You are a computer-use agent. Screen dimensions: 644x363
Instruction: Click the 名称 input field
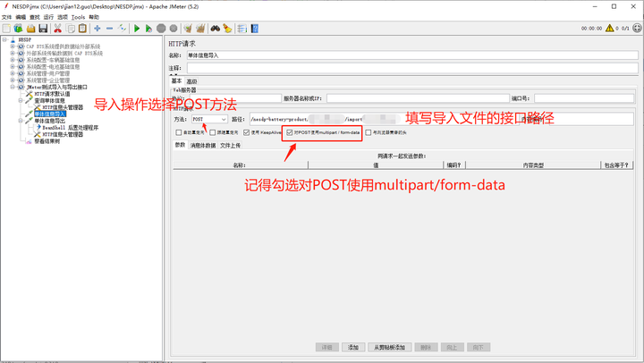pyautogui.click(x=412, y=55)
